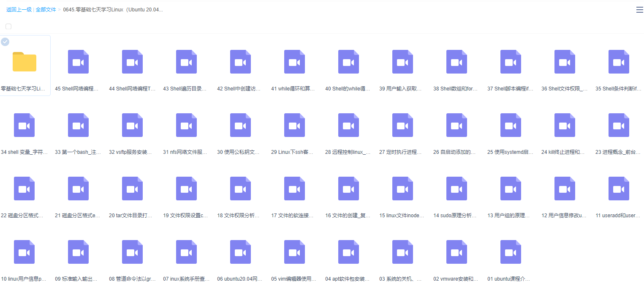Select video "32 vsftp服务安装"

pyautogui.click(x=132, y=125)
